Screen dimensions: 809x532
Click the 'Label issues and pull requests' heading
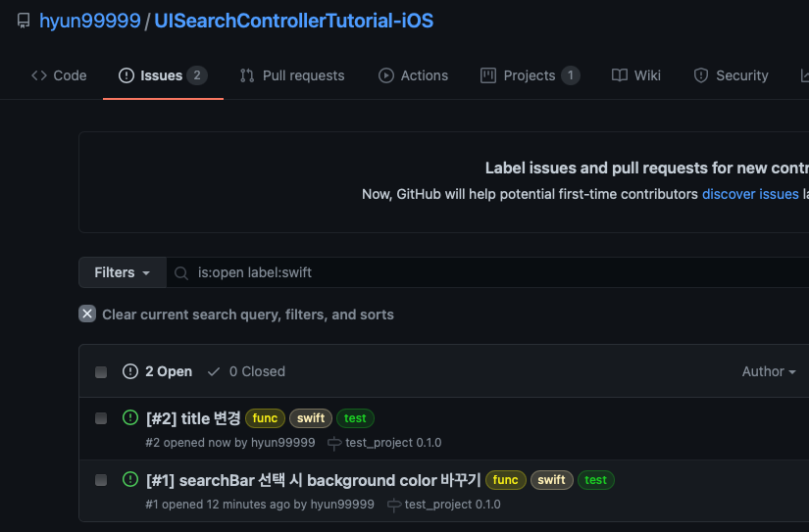pyautogui.click(x=647, y=169)
